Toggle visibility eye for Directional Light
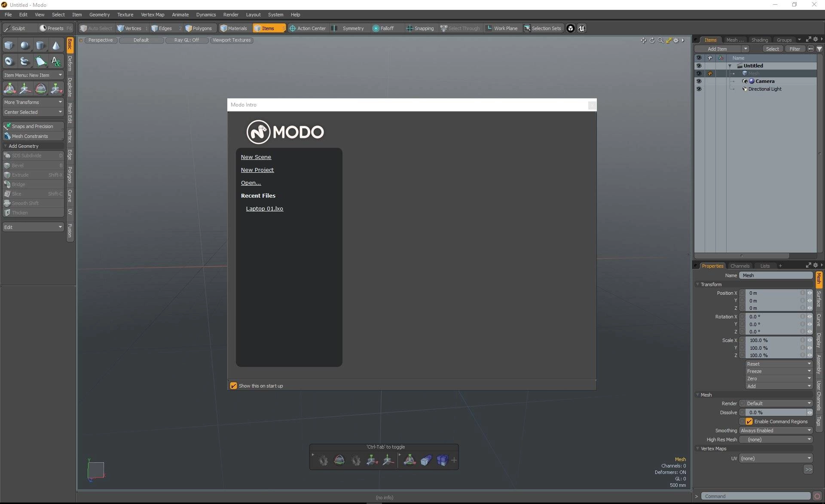The height and width of the screenshot is (504, 825). (x=699, y=89)
